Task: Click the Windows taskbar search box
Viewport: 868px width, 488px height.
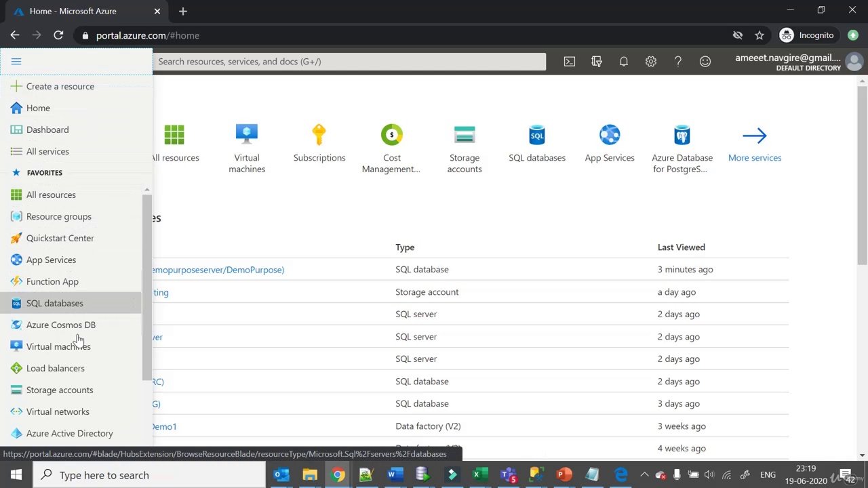Action: 149,475
